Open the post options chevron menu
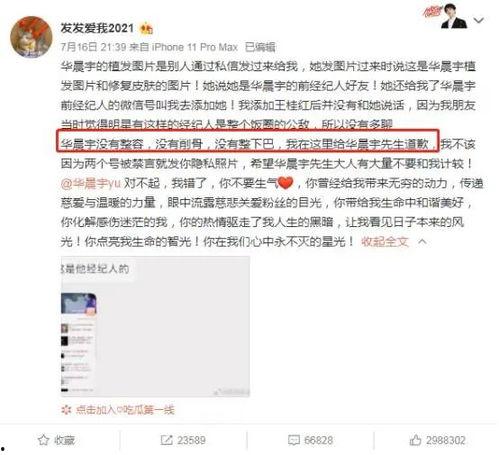The height and width of the screenshot is (455, 499). click(479, 20)
